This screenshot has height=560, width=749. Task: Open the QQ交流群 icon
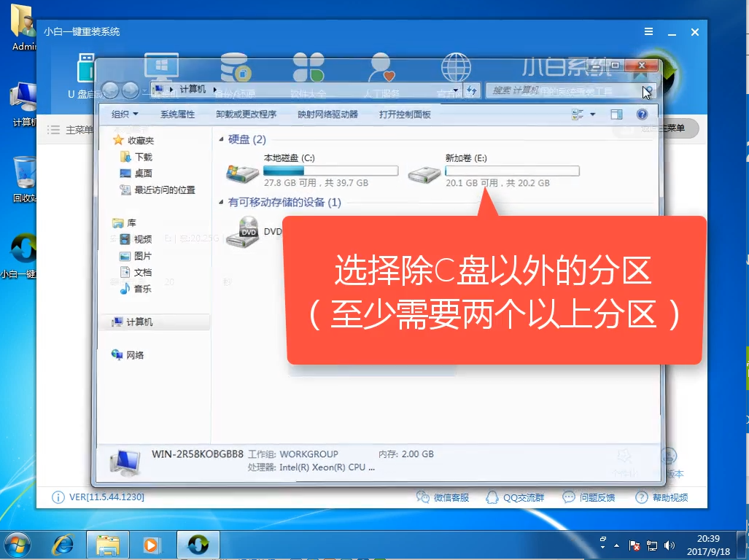[x=516, y=497]
